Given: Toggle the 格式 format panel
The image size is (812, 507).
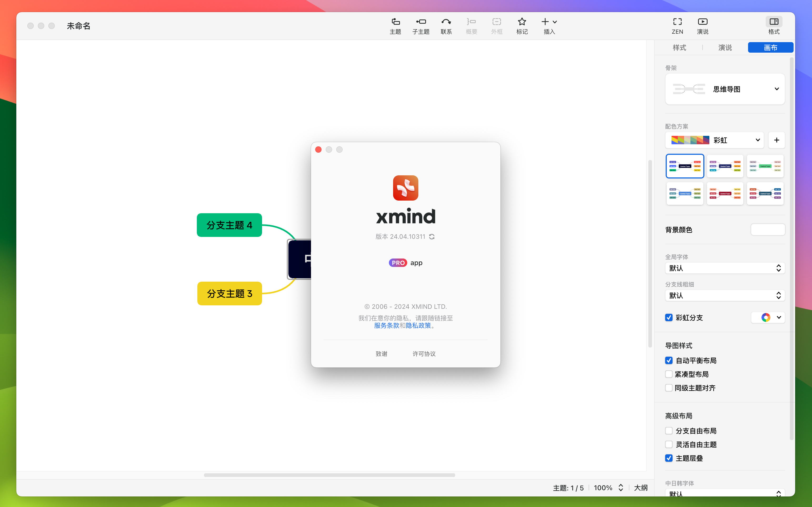Looking at the screenshot, I should tap(774, 25).
